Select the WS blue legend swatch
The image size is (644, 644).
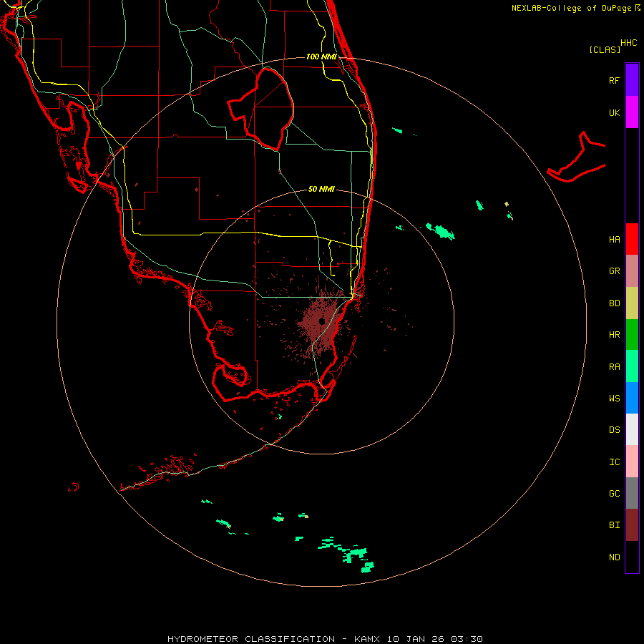coord(632,398)
